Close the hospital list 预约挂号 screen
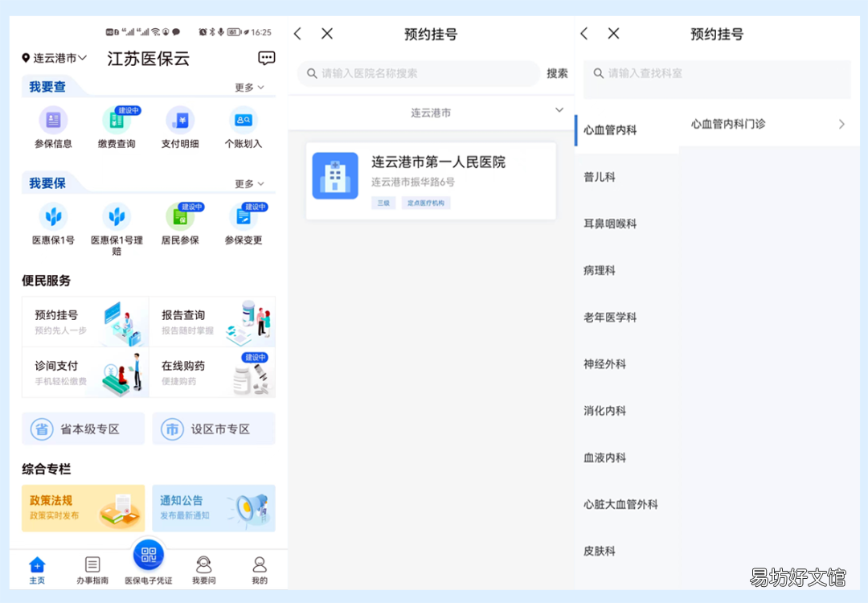Image resolution: width=868 pixels, height=603 pixels. pyautogui.click(x=327, y=34)
